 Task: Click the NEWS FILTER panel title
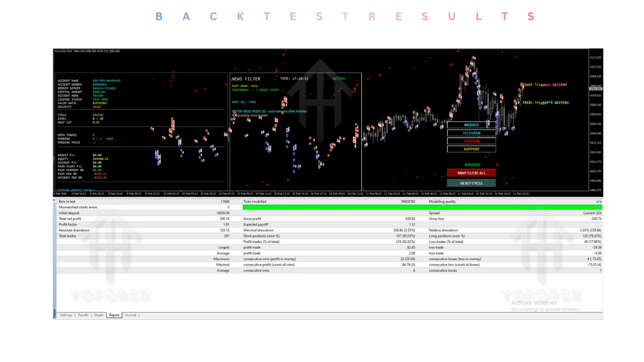tap(246, 79)
